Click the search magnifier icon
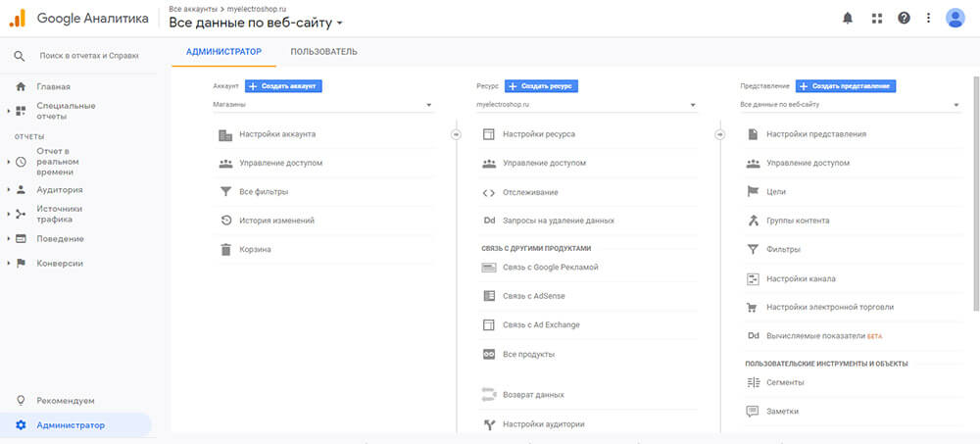This screenshot has height=444, width=980. [20, 56]
